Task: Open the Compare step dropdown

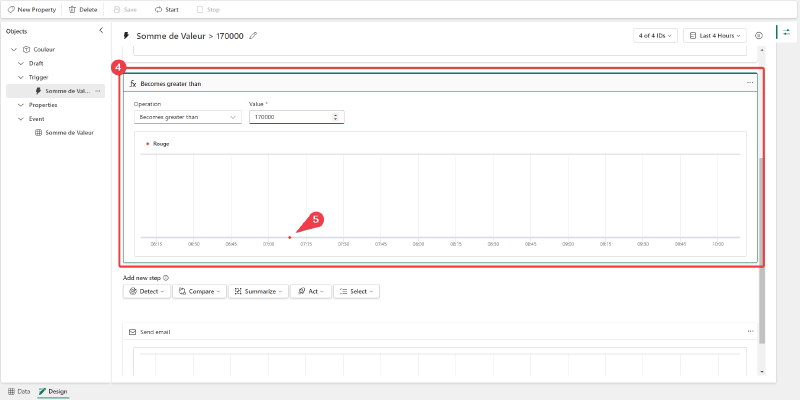Action: point(199,291)
